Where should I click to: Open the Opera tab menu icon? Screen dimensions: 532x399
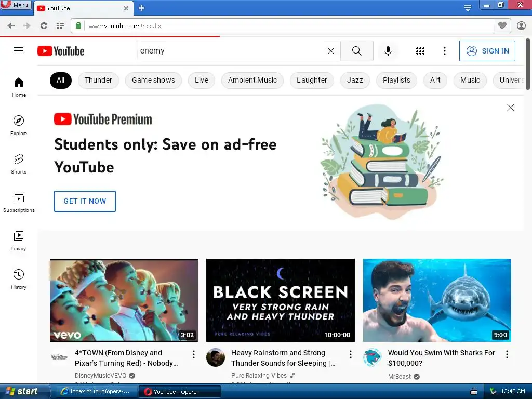click(468, 8)
